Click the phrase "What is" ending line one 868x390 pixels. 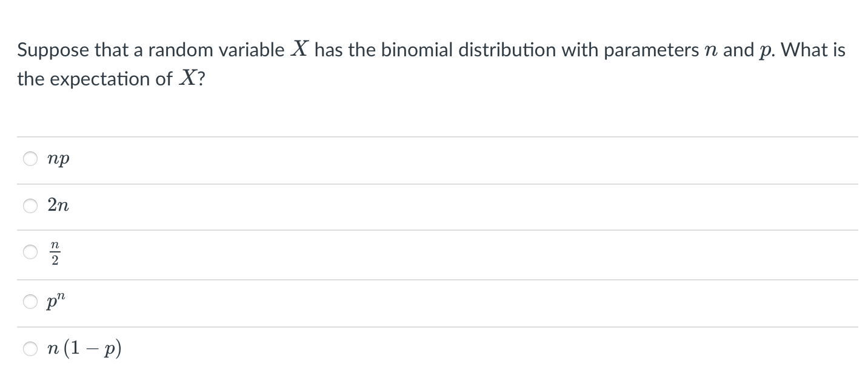pyautogui.click(x=810, y=50)
